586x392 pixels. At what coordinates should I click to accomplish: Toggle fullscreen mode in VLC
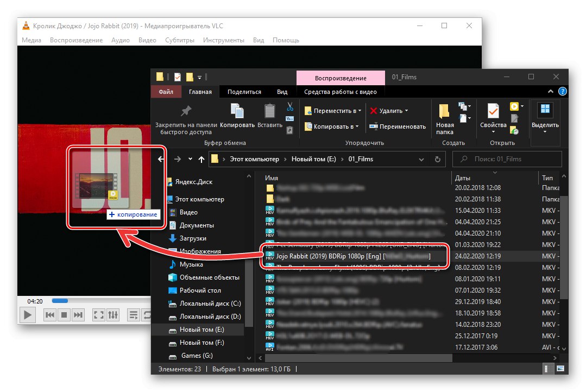point(99,315)
